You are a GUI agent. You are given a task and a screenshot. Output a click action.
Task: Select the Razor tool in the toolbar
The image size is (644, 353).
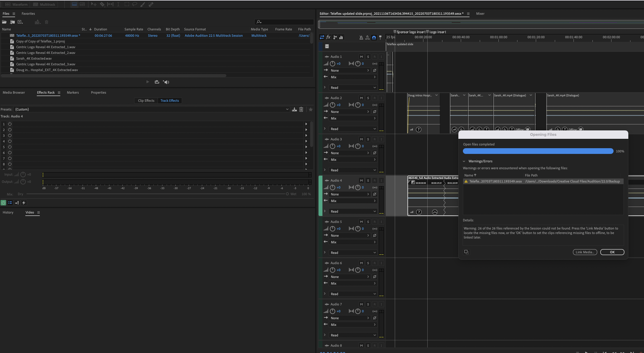(102, 4)
